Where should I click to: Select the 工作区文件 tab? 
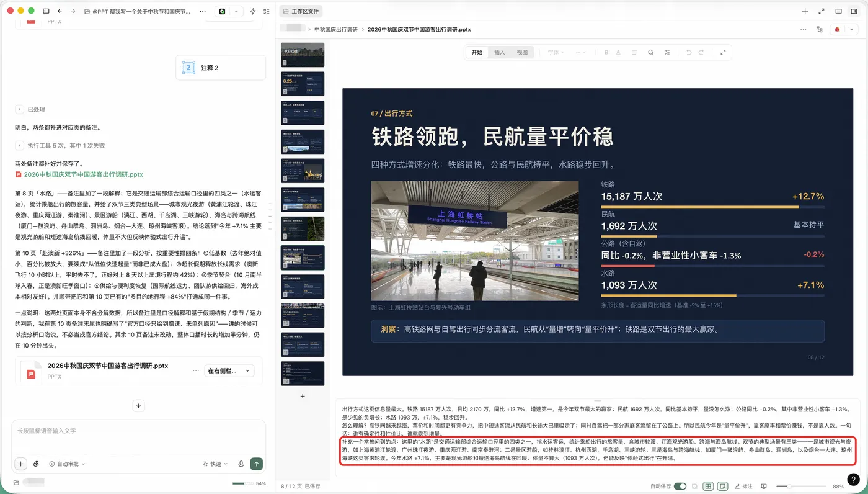point(301,11)
